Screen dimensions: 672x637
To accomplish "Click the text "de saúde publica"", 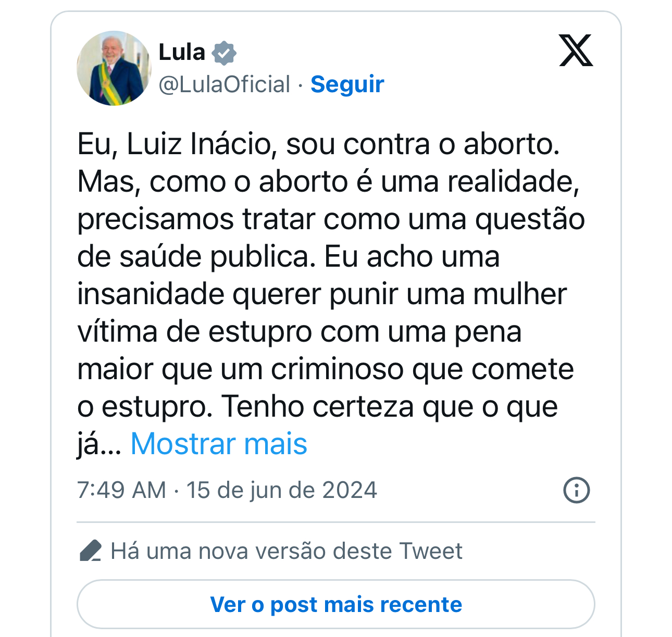I will tap(195, 257).
